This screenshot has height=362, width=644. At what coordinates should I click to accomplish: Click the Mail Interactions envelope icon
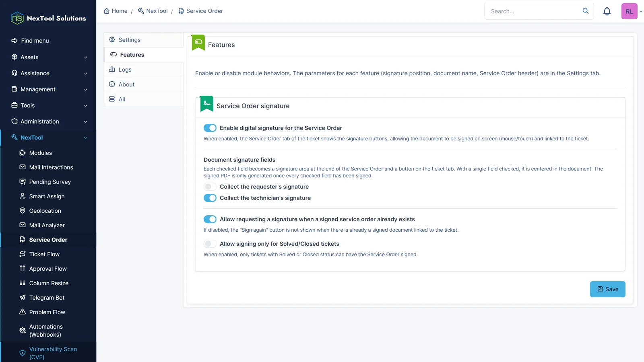click(23, 167)
